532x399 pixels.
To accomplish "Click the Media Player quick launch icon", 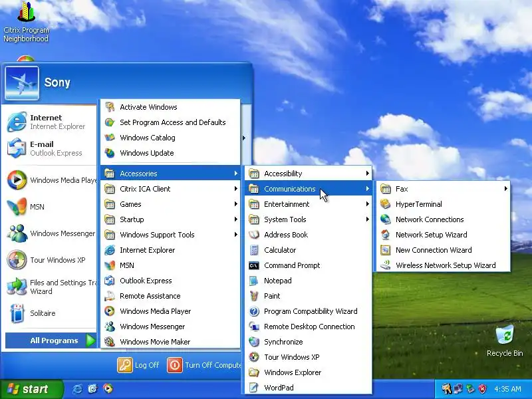I will point(108,389).
